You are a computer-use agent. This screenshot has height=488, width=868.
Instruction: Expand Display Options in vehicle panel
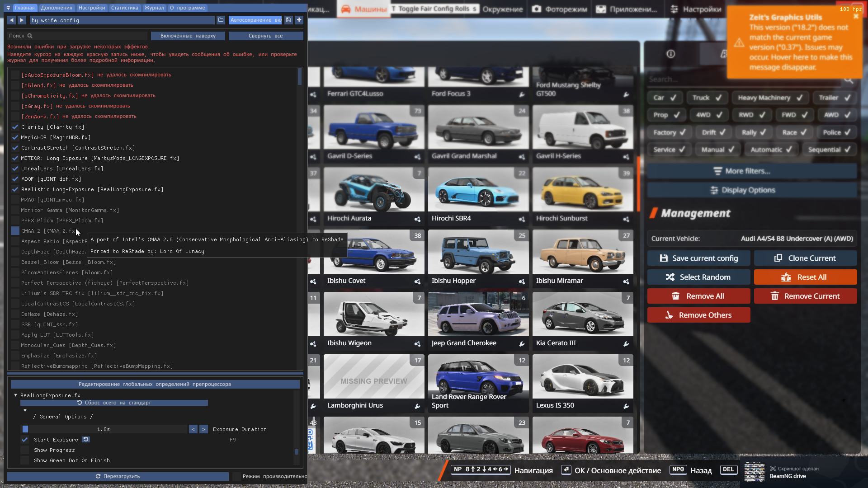pos(752,190)
